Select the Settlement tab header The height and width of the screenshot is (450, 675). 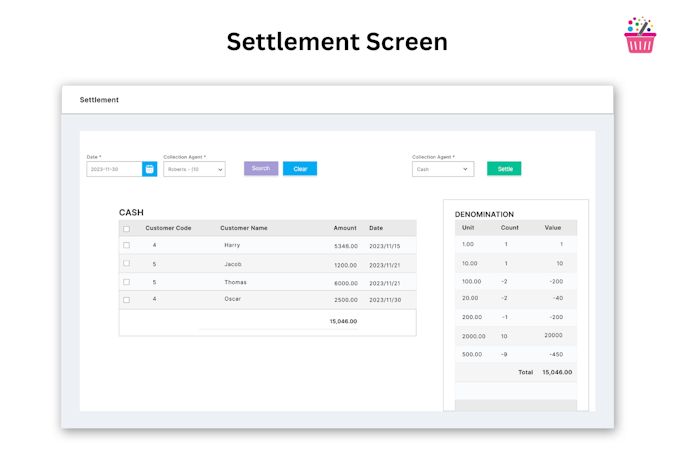pos(99,100)
